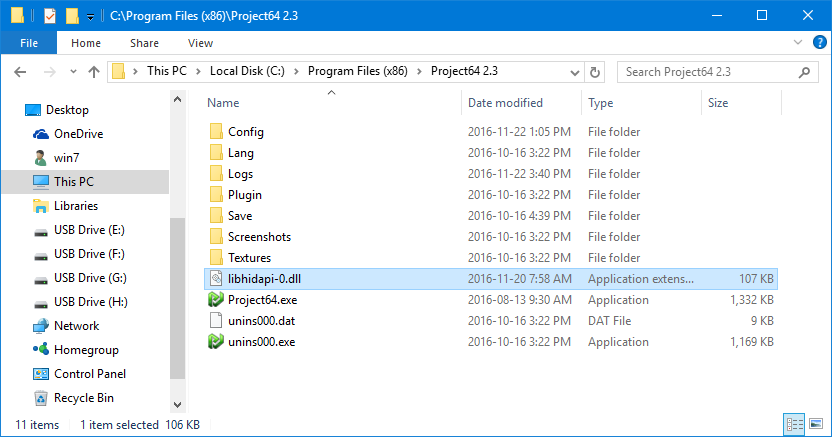Open Control Panel from navigation pane
The width and height of the screenshot is (832, 437).
click(90, 374)
